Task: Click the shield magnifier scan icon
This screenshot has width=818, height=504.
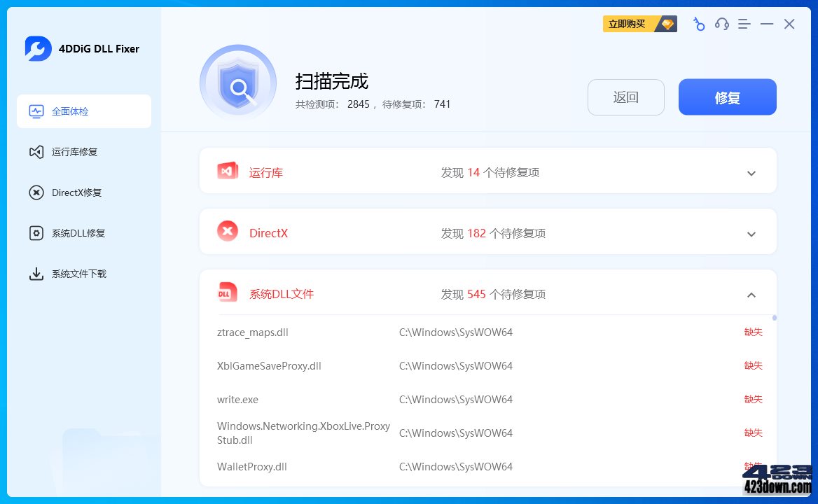Action: click(x=238, y=83)
